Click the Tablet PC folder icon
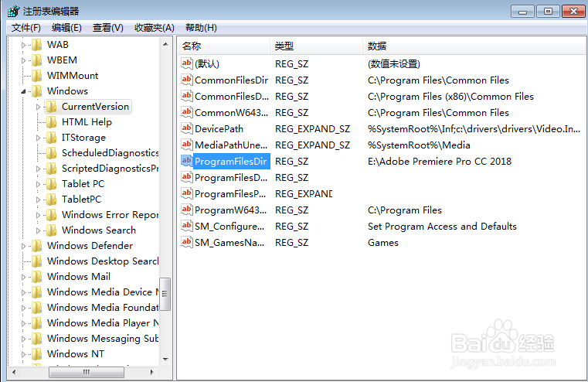The image size is (588, 382). pyautogui.click(x=51, y=184)
